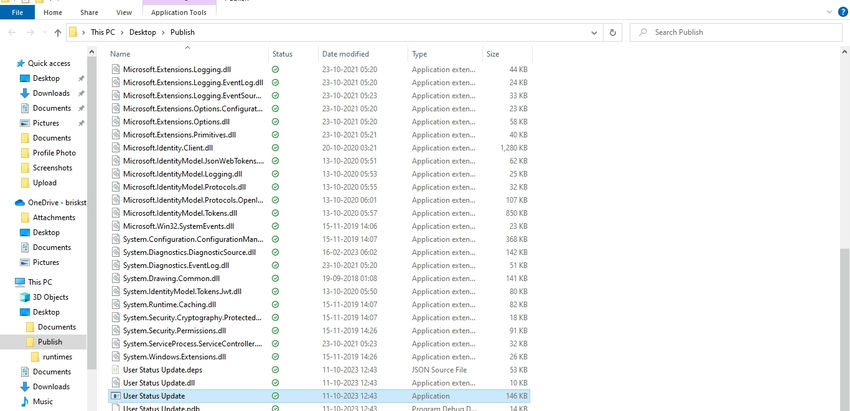Click sync status icon of System.Runtime.Caching.dll

coord(275,304)
